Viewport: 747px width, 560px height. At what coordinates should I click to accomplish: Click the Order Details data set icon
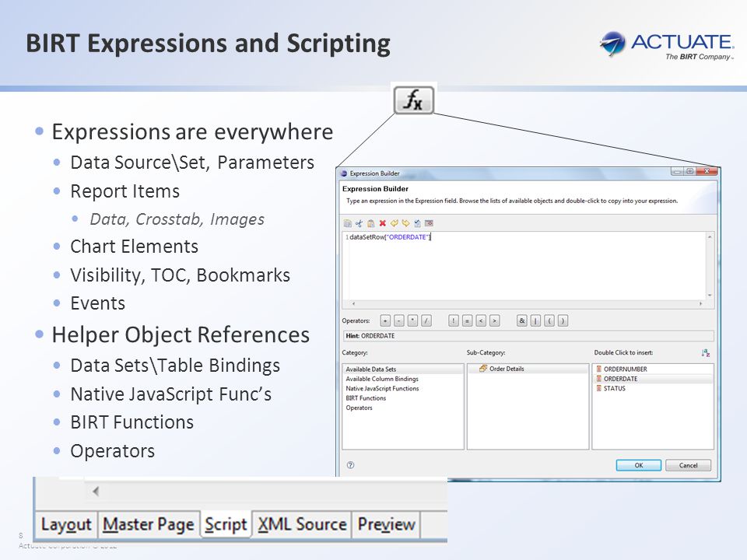pyautogui.click(x=483, y=369)
